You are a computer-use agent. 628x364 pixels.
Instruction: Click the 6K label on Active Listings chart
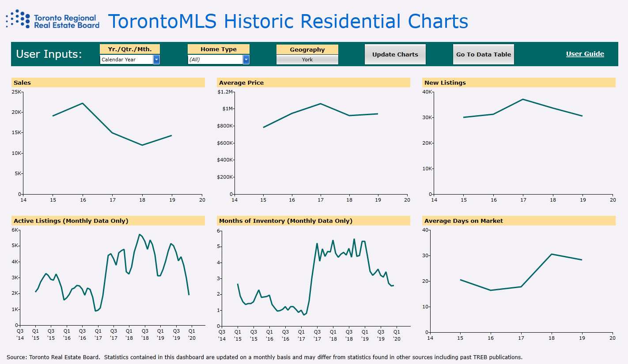(x=15, y=230)
